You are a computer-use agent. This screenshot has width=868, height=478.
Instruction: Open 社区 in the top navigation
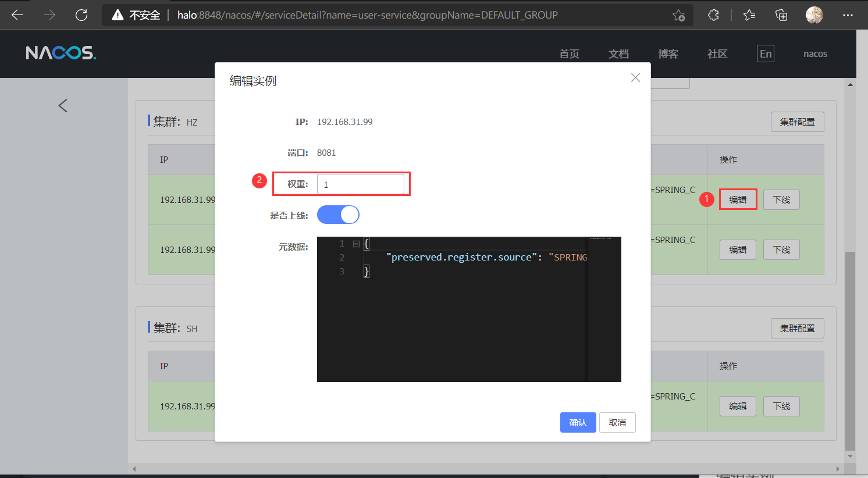(x=717, y=54)
